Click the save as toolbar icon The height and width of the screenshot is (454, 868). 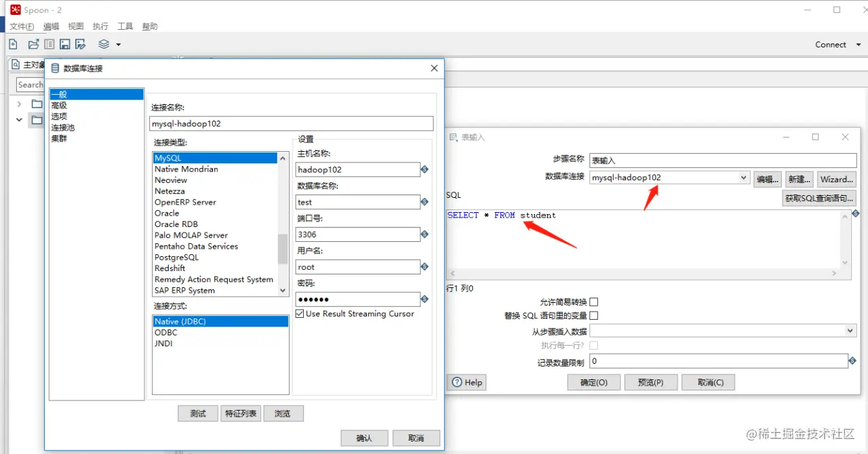click(x=80, y=44)
